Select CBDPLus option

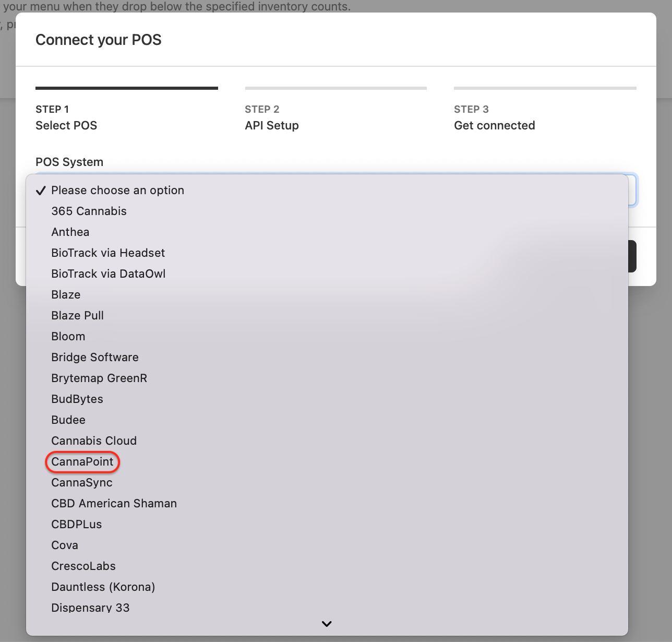(327, 524)
